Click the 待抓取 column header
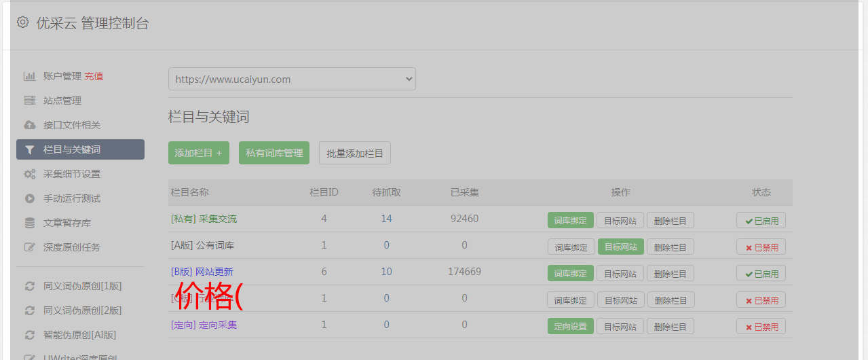The width and height of the screenshot is (868, 360). 387,192
